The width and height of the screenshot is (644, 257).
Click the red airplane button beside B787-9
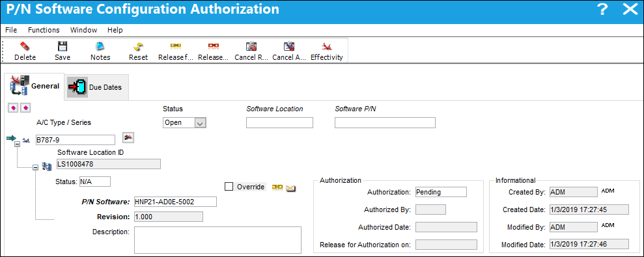pos(128,138)
